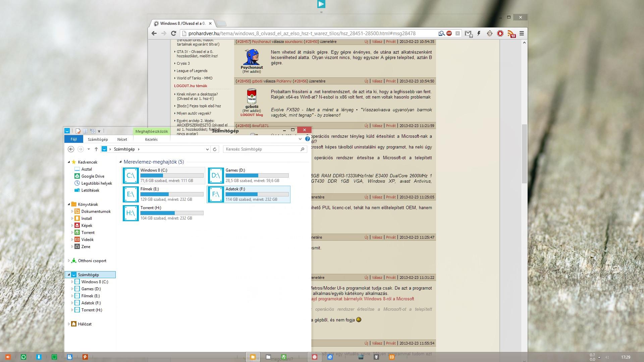Click the Chrome page vertical scrollbar thumb
This screenshot has height=362, width=644.
pyautogui.click(x=524, y=154)
